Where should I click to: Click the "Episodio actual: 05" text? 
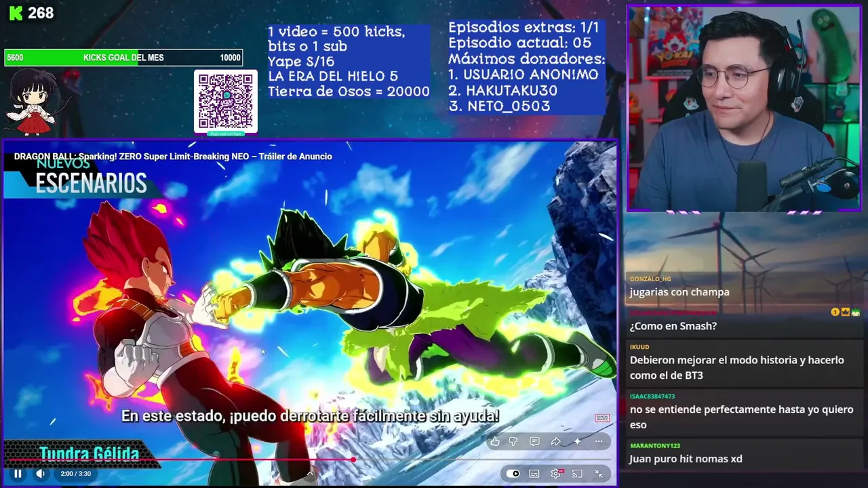(519, 43)
